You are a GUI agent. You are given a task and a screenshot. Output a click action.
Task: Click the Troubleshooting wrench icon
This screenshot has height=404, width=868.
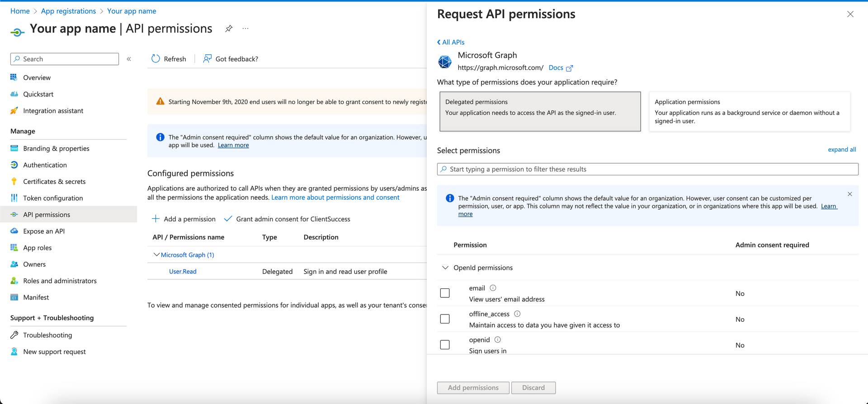point(14,335)
